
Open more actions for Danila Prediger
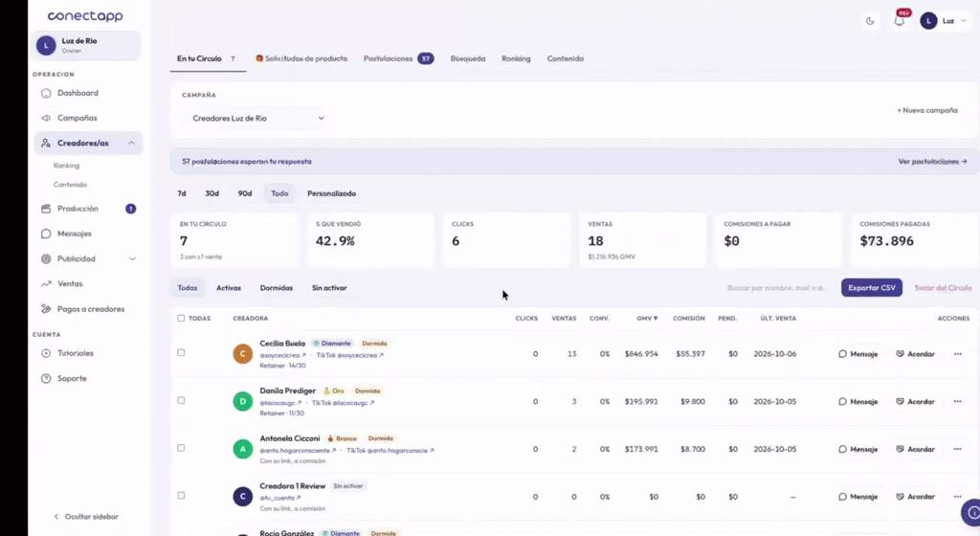click(x=957, y=402)
